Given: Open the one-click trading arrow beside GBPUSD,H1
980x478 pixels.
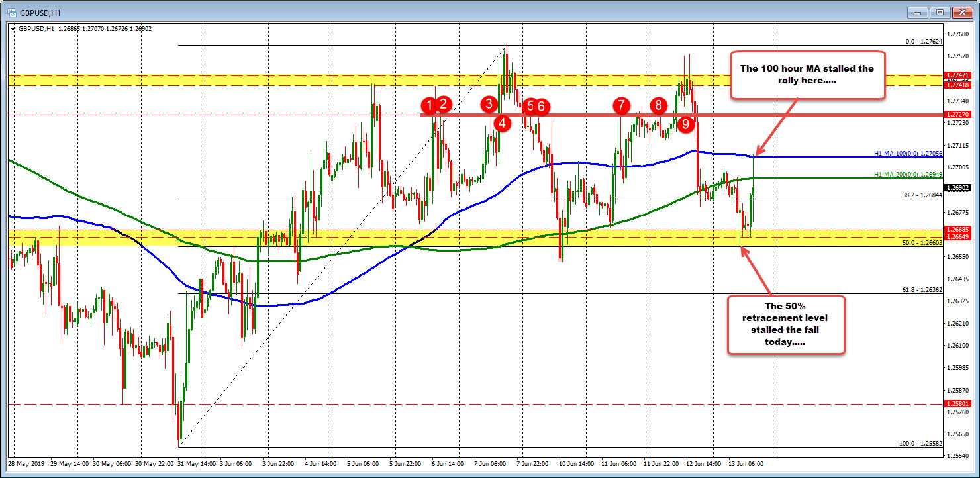Looking at the screenshot, I should pyautogui.click(x=13, y=29).
